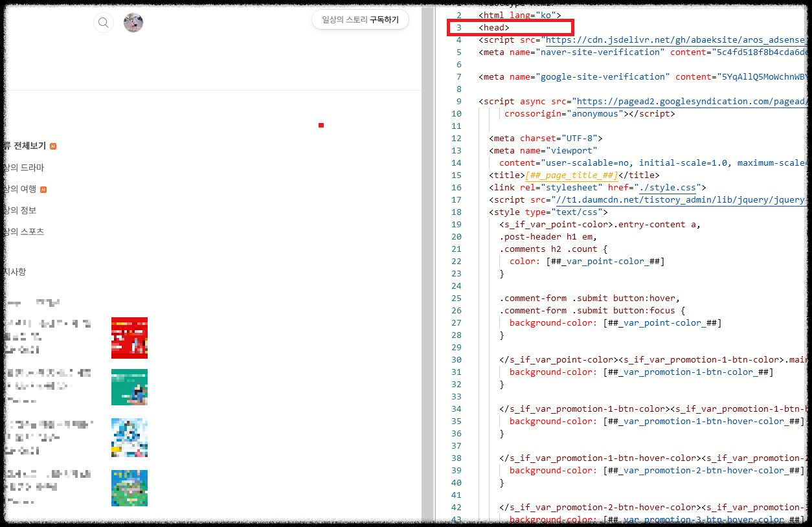Click line number 12 in code gutter
This screenshot has height=527, width=812.
(x=457, y=139)
